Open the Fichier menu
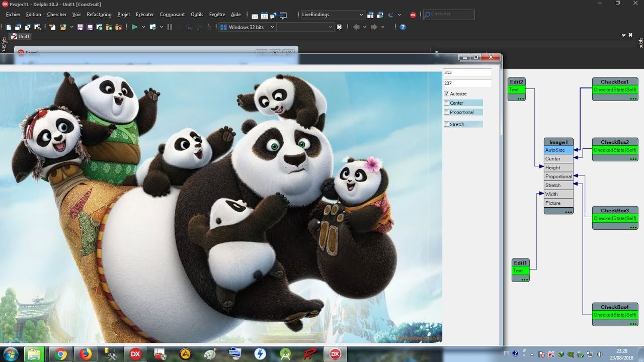 coord(13,15)
